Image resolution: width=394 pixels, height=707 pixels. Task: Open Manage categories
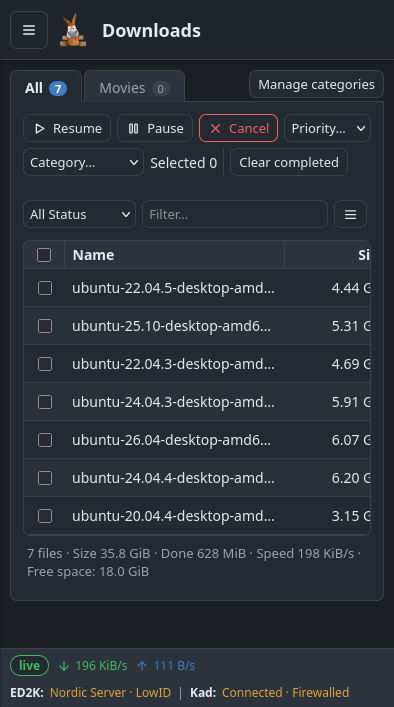(316, 84)
